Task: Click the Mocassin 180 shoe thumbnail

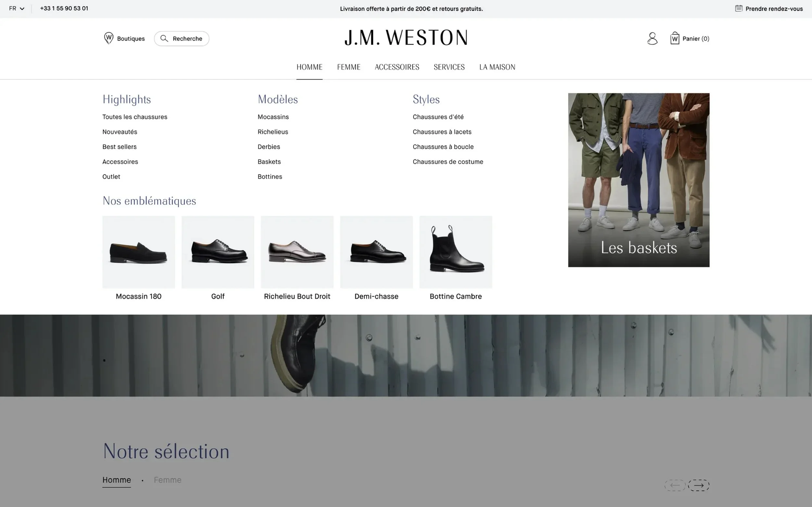Action: coord(139,252)
